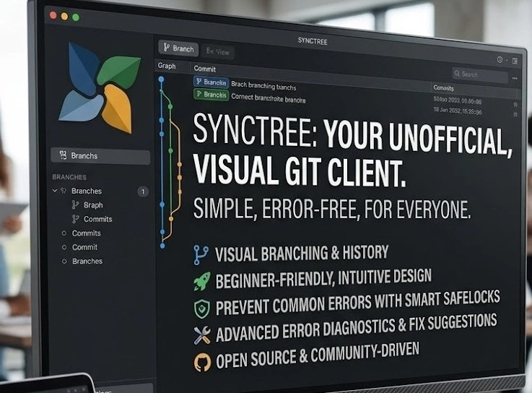Select the Sraph tree item

pos(93,205)
